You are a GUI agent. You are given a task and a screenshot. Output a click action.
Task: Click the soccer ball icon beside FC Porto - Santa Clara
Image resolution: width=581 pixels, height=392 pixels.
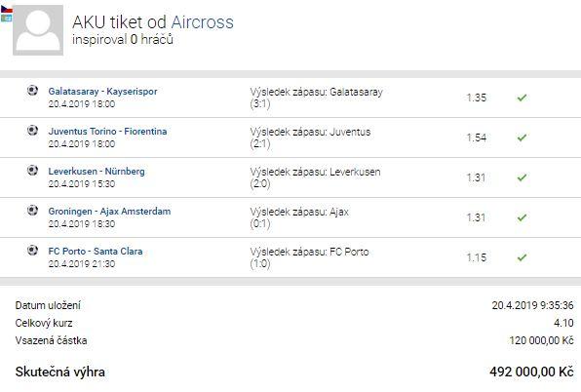pos(32,251)
